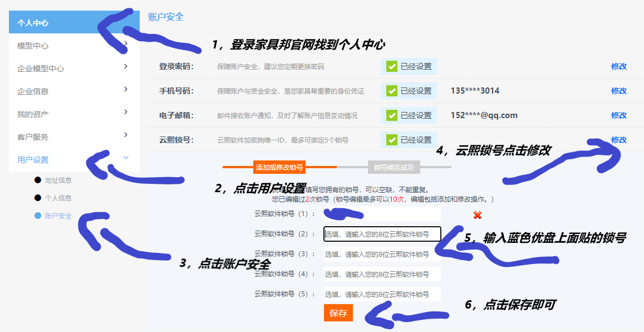The height and width of the screenshot is (332, 644).
Task: Click the 手机号码： label
Action: 176,91
